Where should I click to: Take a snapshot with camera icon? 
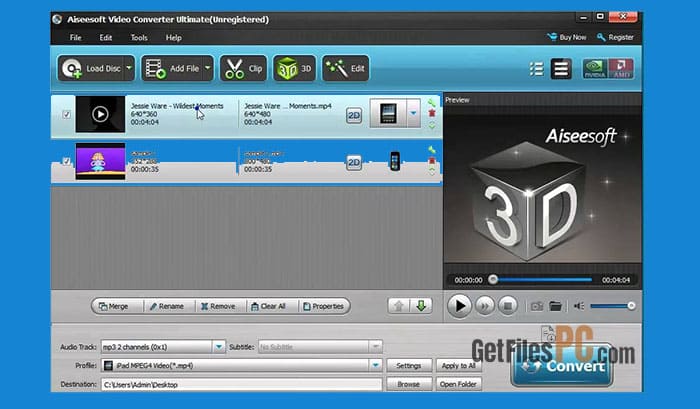coord(537,306)
